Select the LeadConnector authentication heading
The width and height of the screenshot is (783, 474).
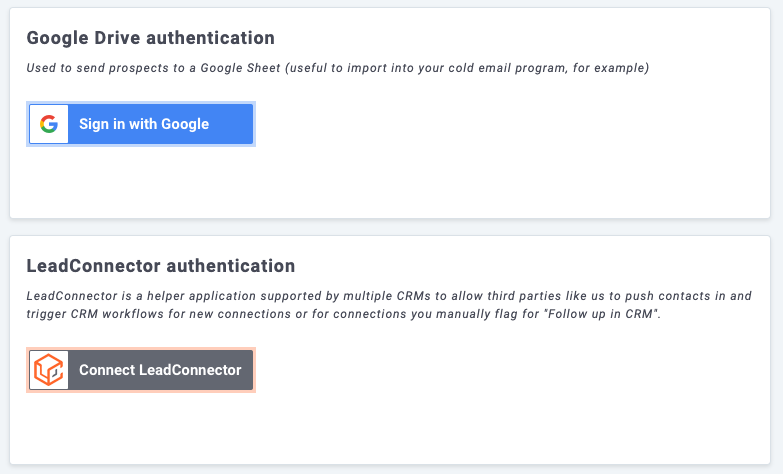(161, 266)
